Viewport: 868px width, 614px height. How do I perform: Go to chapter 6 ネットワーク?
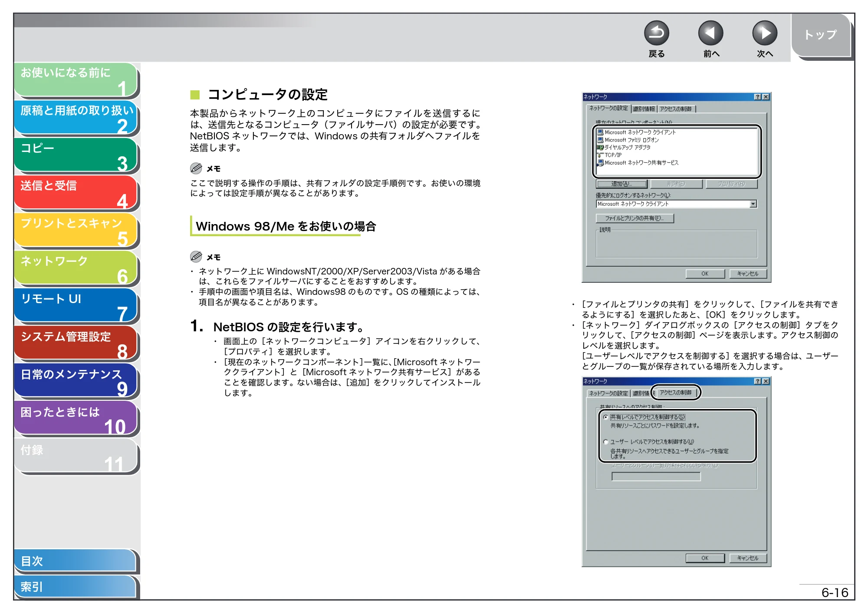[76, 268]
